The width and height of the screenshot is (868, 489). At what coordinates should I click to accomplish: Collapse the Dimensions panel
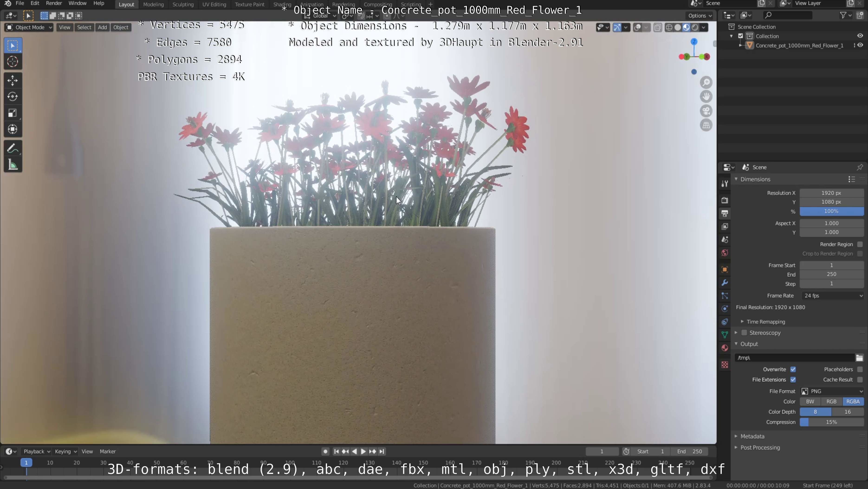point(755,179)
